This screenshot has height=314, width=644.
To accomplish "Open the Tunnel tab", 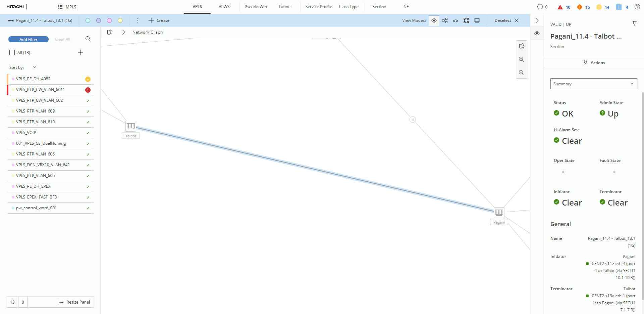I will pos(285,7).
